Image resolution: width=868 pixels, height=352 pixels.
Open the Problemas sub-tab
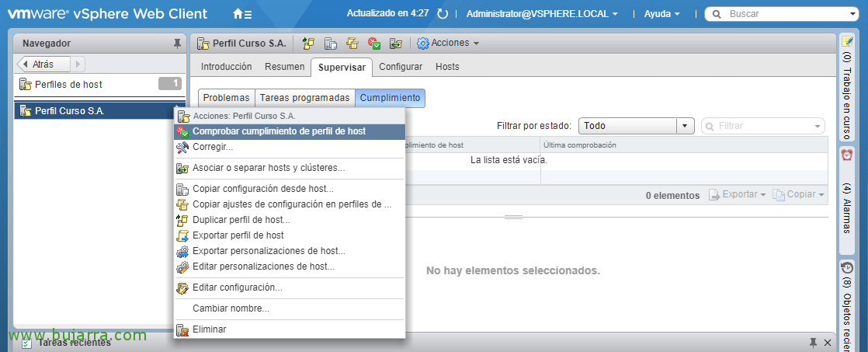227,98
